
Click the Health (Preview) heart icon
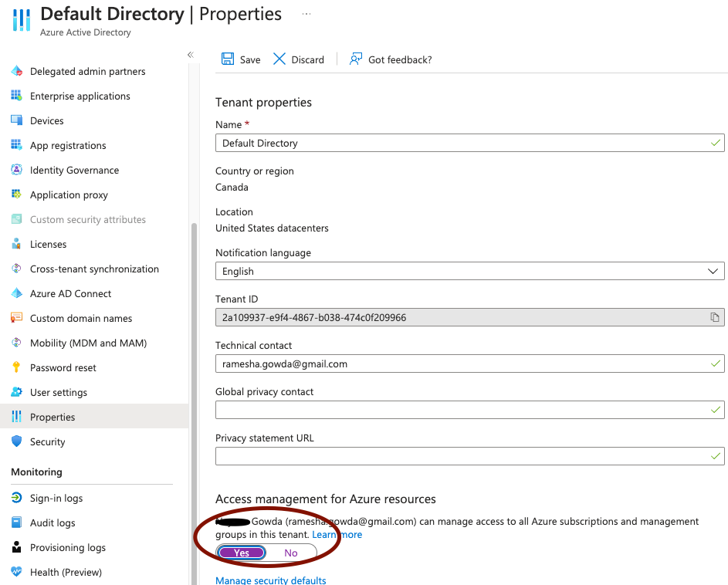[17, 572]
